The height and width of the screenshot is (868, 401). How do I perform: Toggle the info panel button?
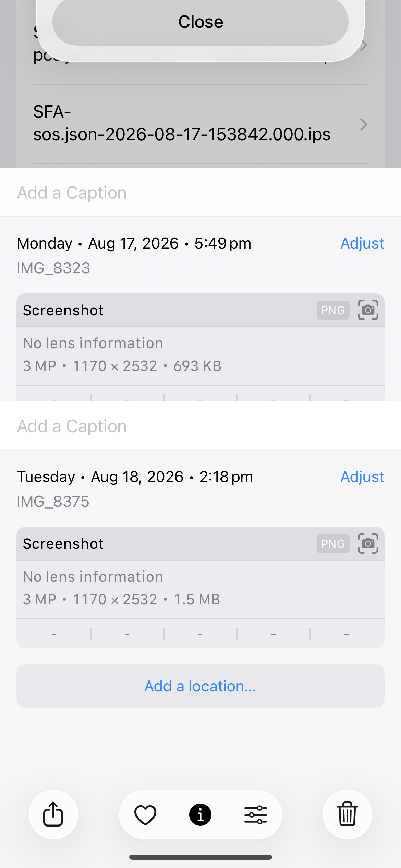point(200,815)
